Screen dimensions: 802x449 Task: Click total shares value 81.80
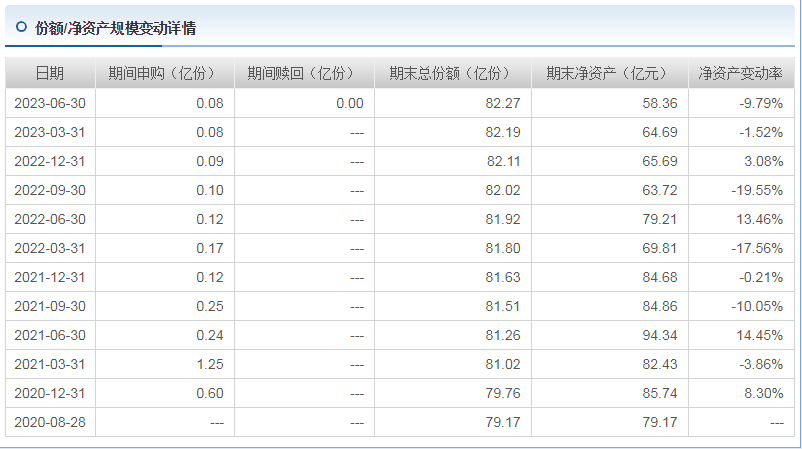[503, 249]
